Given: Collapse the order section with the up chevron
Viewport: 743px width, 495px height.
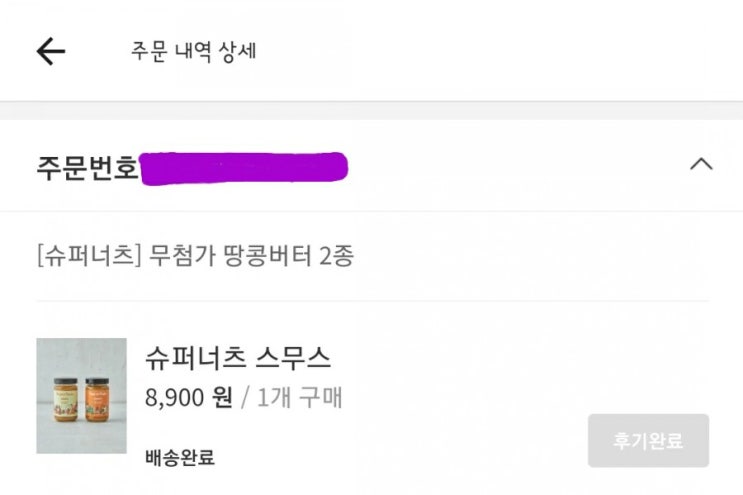Looking at the screenshot, I should coord(701,164).
